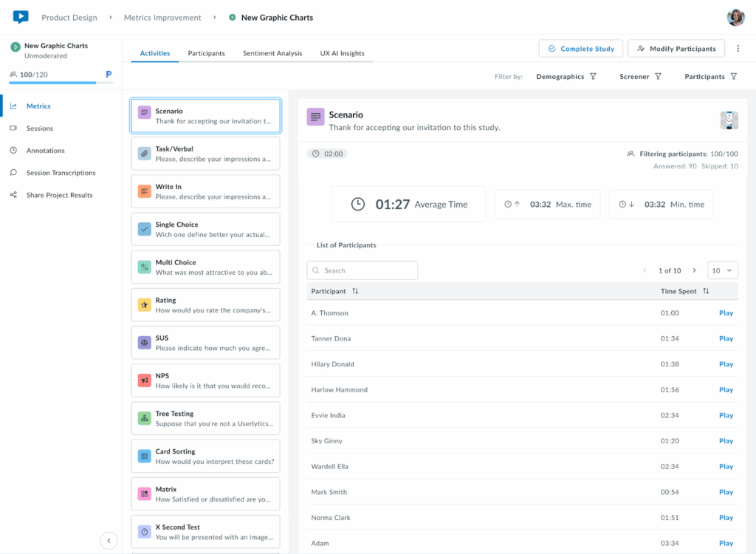Open the three-dot more options menu

tap(738, 49)
